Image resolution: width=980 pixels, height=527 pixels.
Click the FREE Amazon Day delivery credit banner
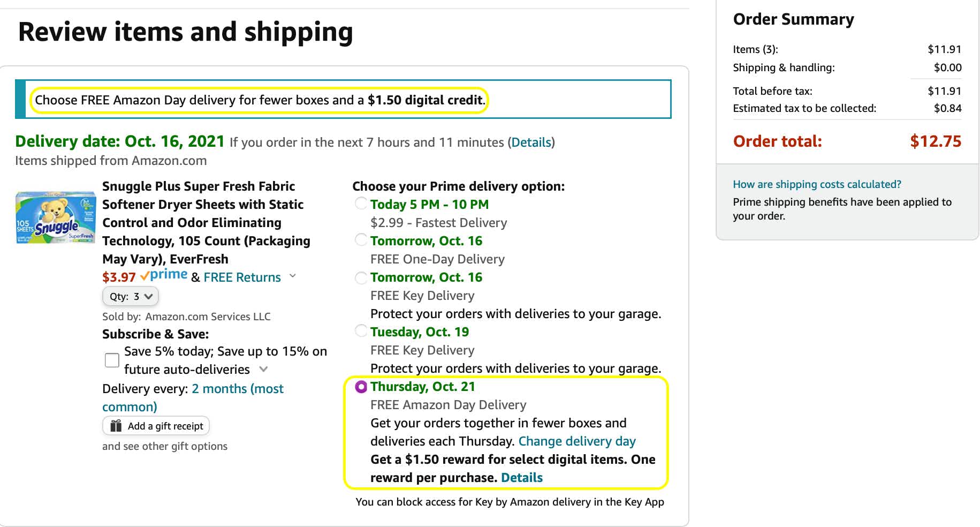pyautogui.click(x=260, y=100)
